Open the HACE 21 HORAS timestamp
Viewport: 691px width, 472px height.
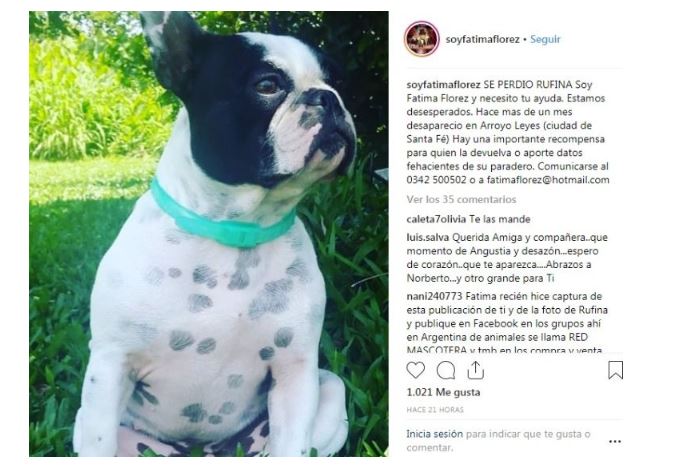coord(435,410)
